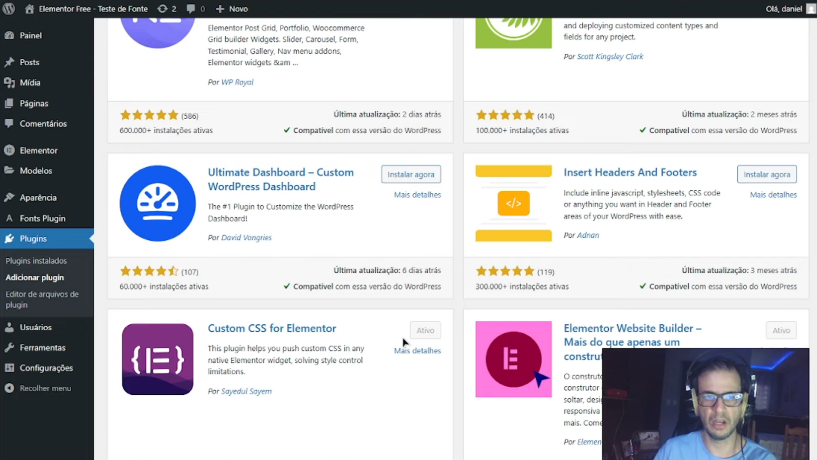Click the updates icon in admin bar
Viewport: 817px width, 460px height.
pos(166,8)
